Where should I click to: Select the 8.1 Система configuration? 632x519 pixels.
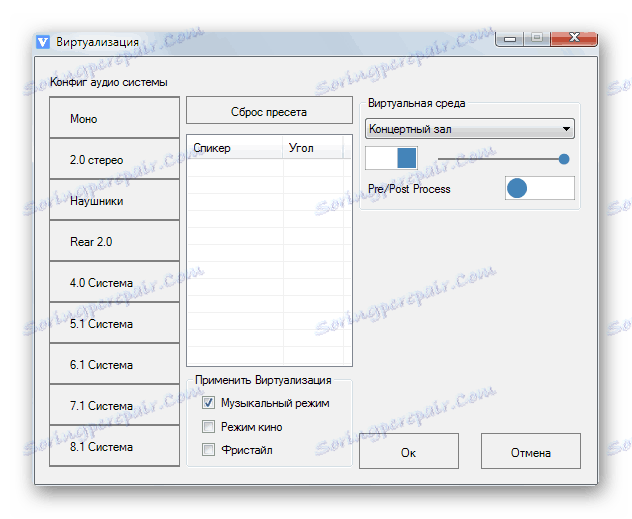pyautogui.click(x=114, y=446)
